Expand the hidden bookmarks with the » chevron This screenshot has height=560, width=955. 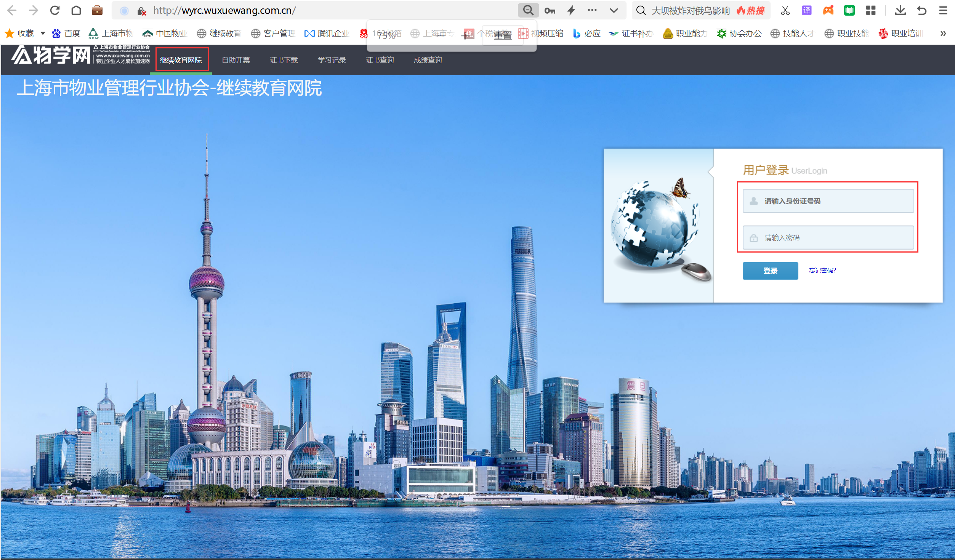943,33
